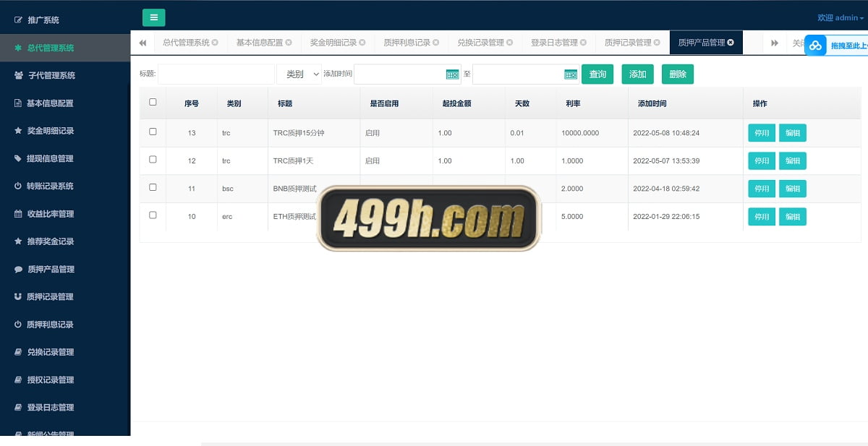Focus the end date field after 至
The image size is (868, 446).
526,74
